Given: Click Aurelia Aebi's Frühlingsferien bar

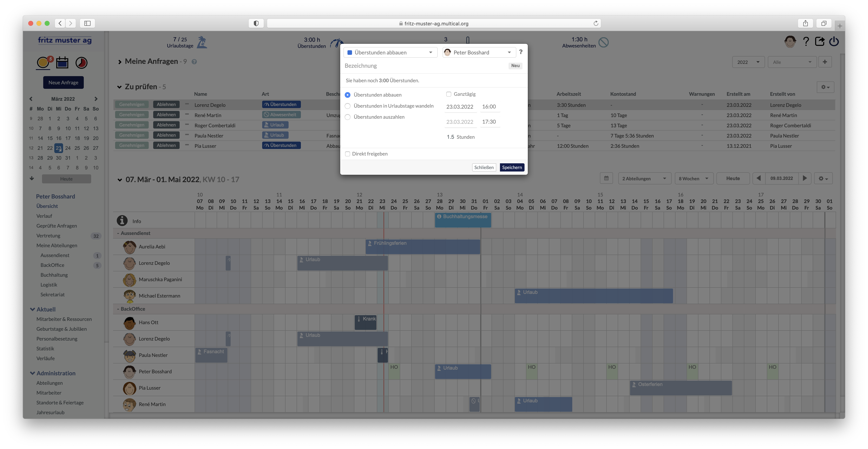Looking at the screenshot, I should [x=423, y=247].
